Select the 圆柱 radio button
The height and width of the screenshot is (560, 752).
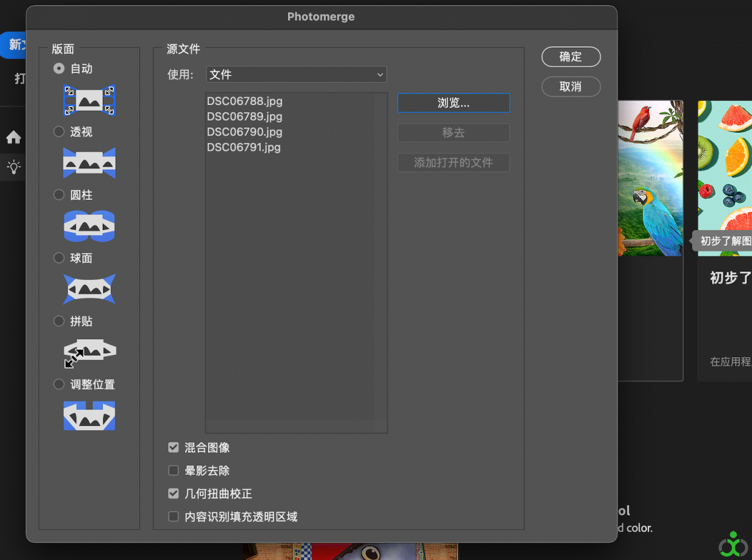coord(59,195)
